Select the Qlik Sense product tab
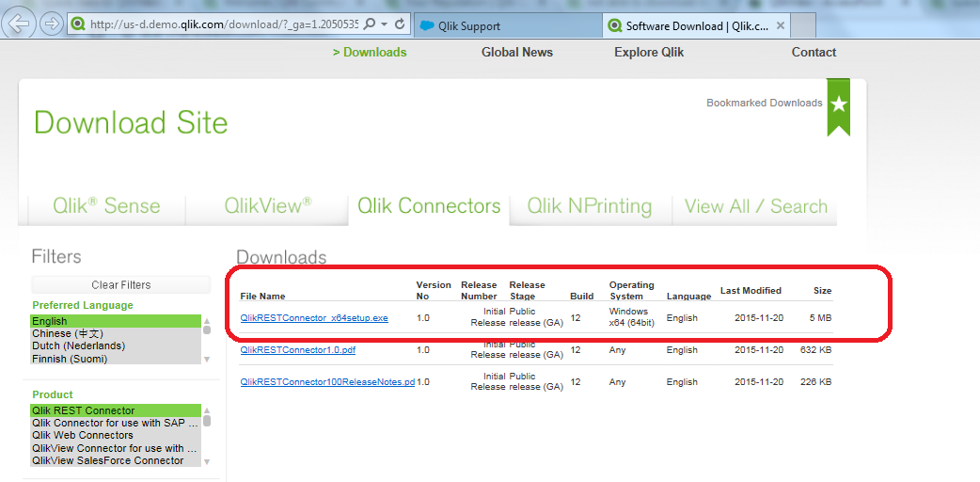Viewport: 980px width, 482px height. (106, 206)
